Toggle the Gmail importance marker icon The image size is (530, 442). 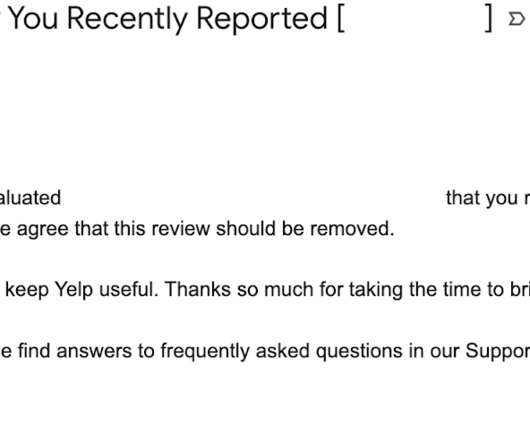[x=516, y=19]
